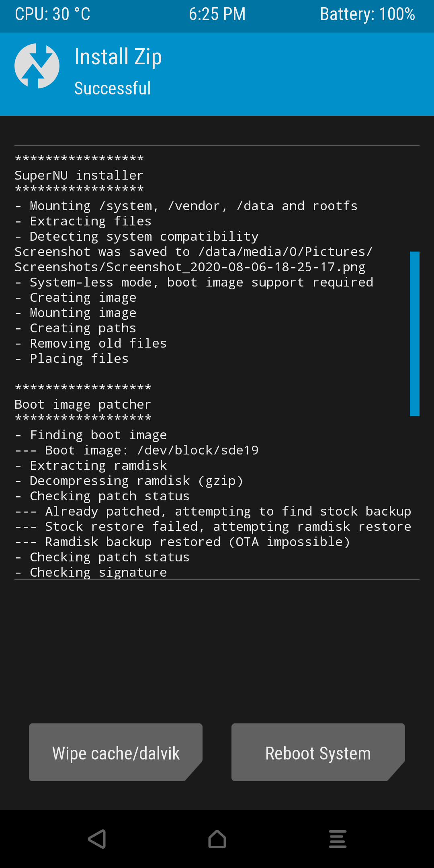Tap the TWRP logo icon

37,66
